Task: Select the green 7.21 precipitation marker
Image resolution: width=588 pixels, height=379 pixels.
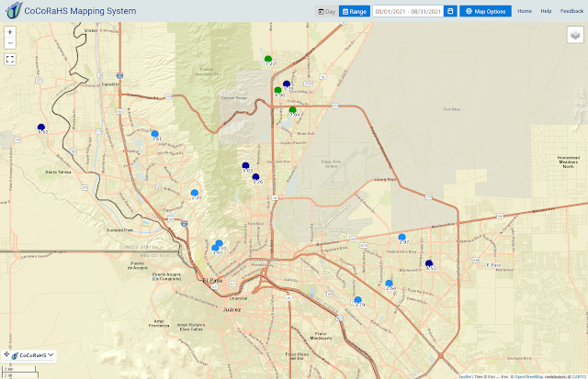Action: [x=267, y=59]
